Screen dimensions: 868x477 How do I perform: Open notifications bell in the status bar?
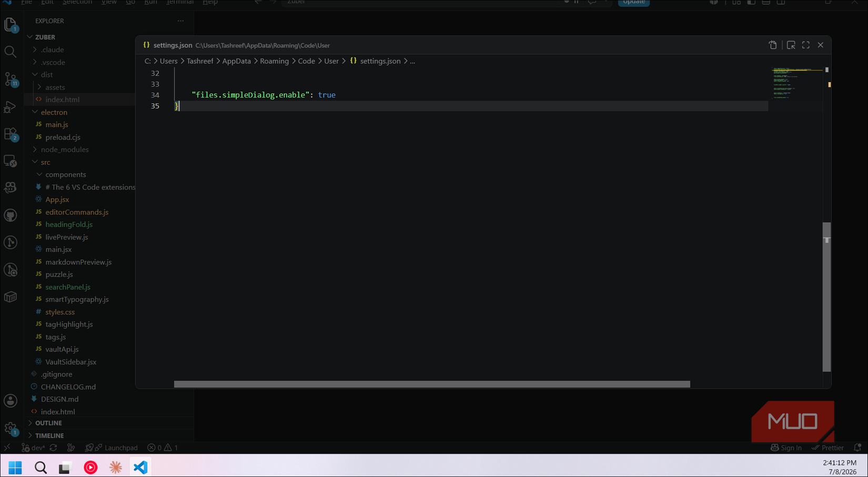[x=857, y=448]
